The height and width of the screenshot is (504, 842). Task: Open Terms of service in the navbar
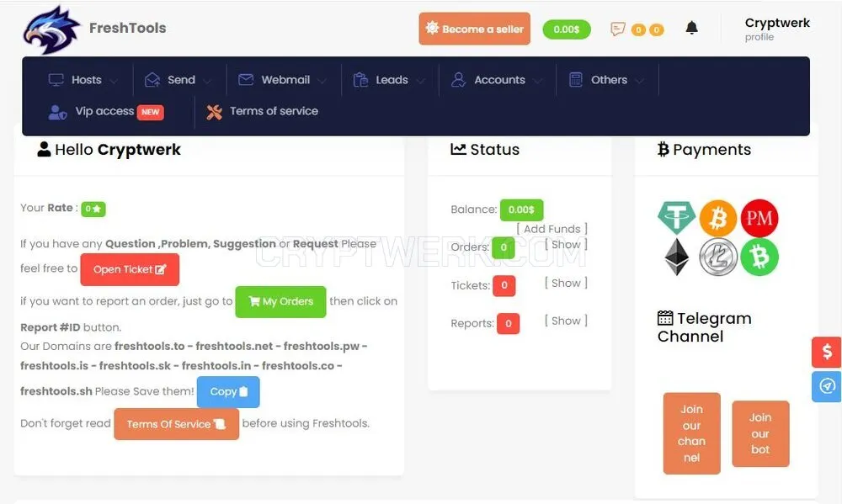(274, 111)
